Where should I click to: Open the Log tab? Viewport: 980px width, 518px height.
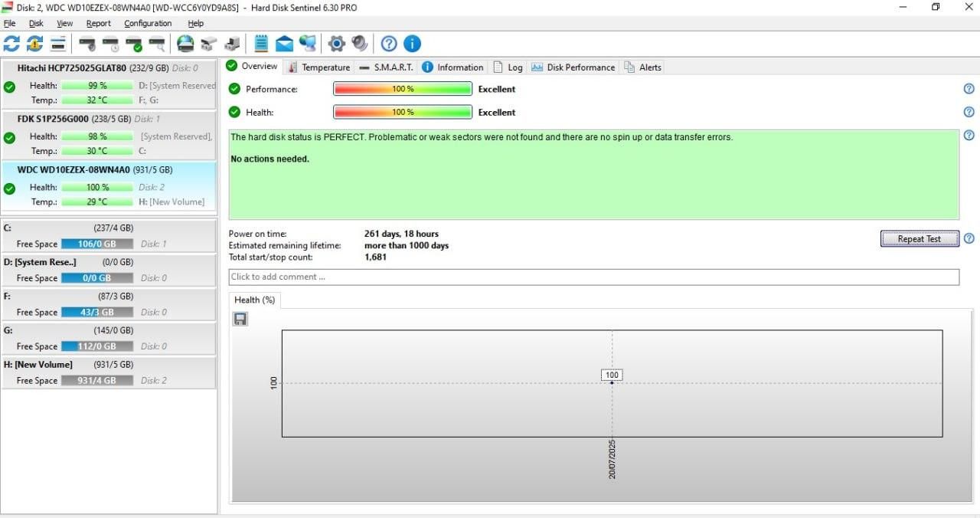[x=508, y=67]
